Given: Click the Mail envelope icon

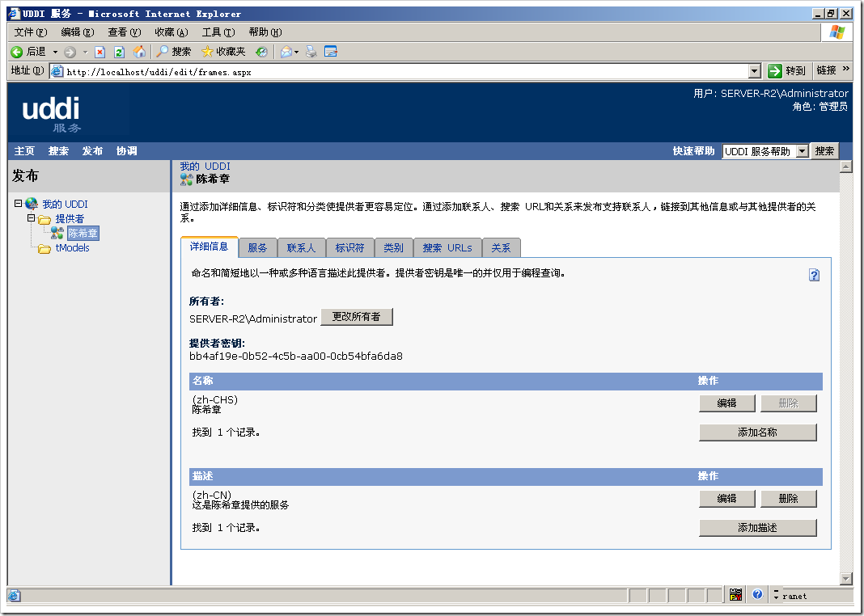Looking at the screenshot, I should point(286,53).
